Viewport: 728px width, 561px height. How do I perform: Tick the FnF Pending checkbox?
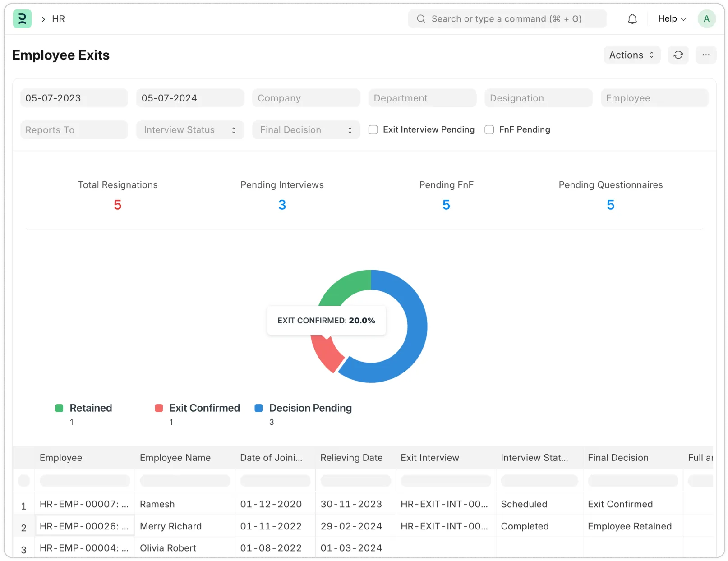[489, 130]
